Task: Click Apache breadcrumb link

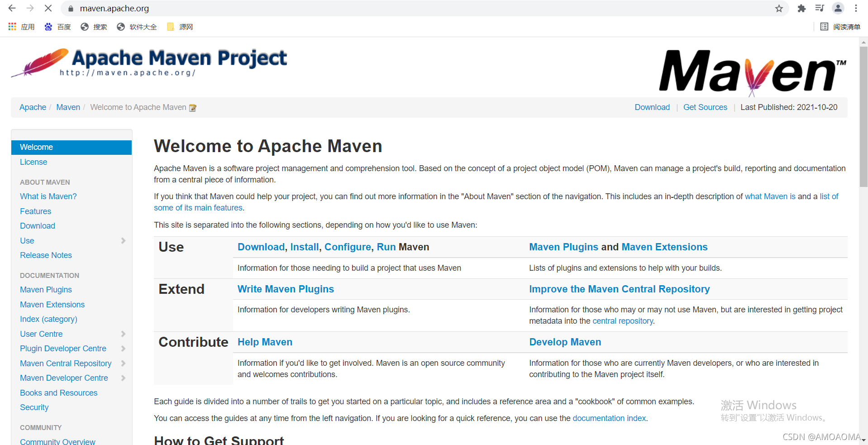Action: click(33, 107)
